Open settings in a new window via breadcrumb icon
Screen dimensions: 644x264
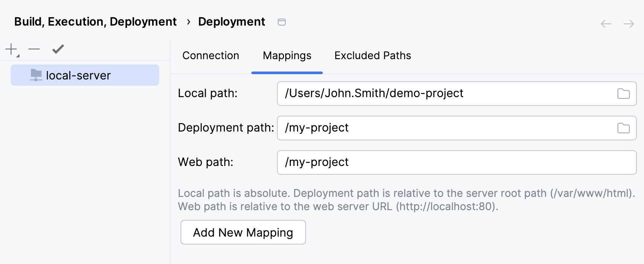[282, 22]
